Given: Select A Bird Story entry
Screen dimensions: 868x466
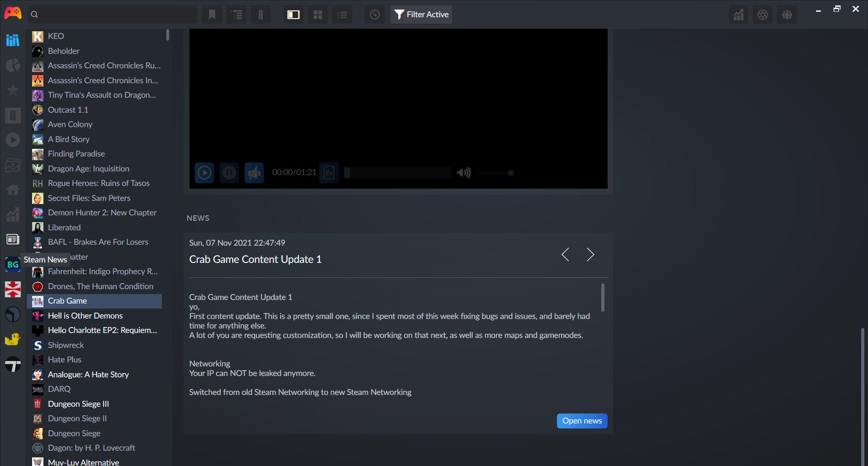Looking at the screenshot, I should [x=94, y=139].
